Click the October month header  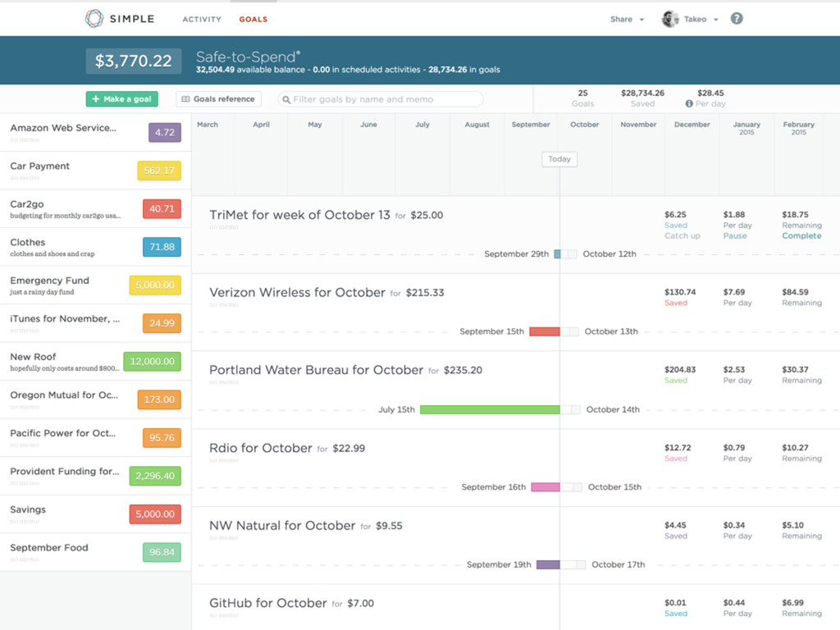point(584,125)
